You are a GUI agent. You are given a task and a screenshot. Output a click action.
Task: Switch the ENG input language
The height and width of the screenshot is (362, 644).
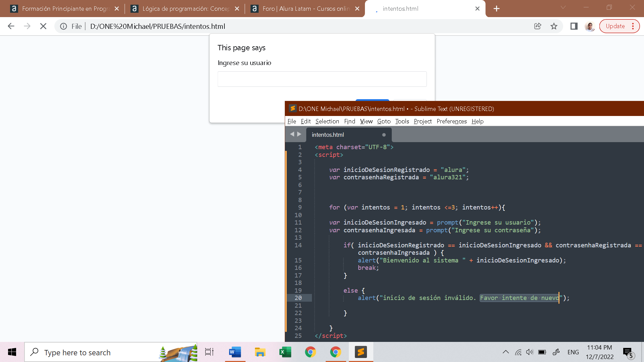pos(573,352)
